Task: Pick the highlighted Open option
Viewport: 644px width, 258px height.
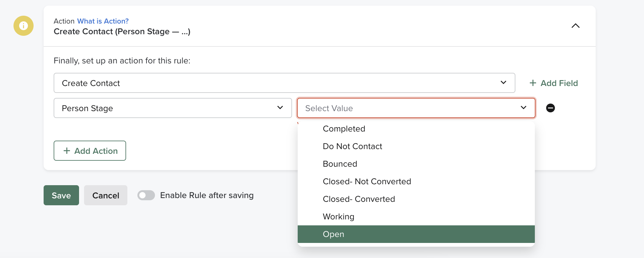Action: tap(333, 234)
